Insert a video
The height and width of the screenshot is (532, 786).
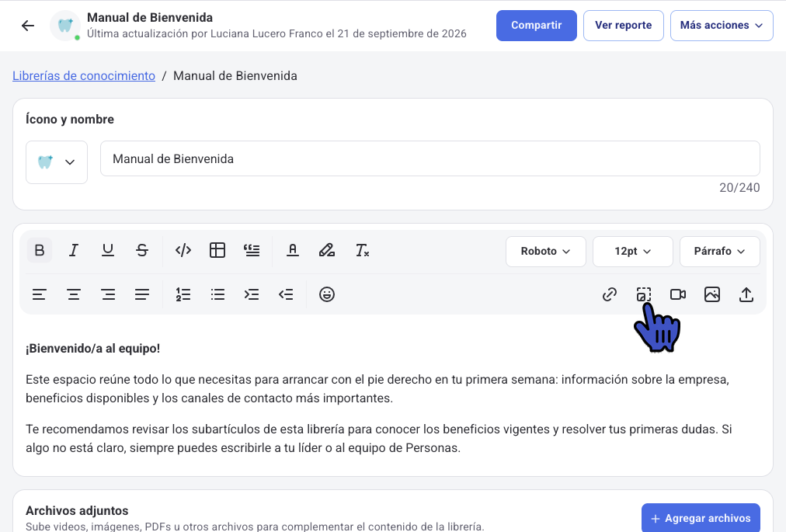(678, 294)
